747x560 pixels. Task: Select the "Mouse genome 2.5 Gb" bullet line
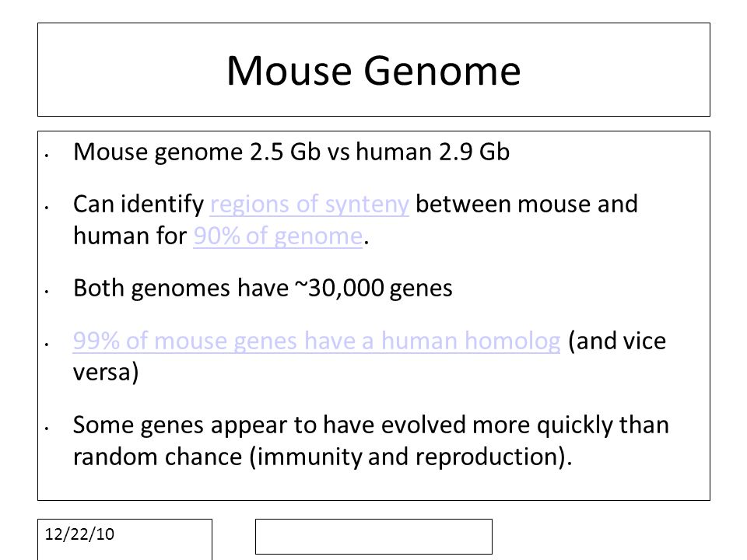pos(291,152)
